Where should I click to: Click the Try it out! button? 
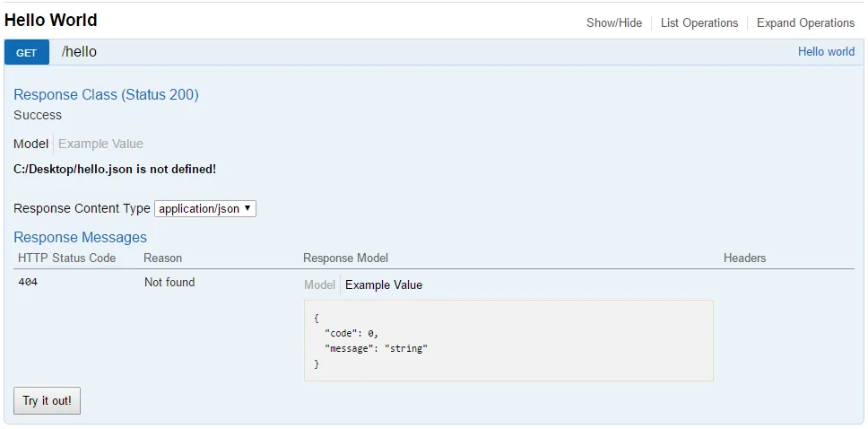click(47, 400)
